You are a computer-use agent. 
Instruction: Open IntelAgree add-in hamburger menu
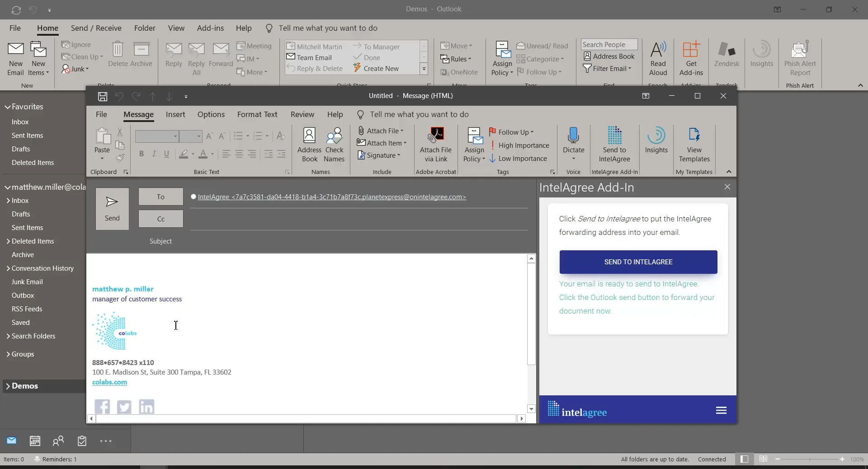point(721,410)
